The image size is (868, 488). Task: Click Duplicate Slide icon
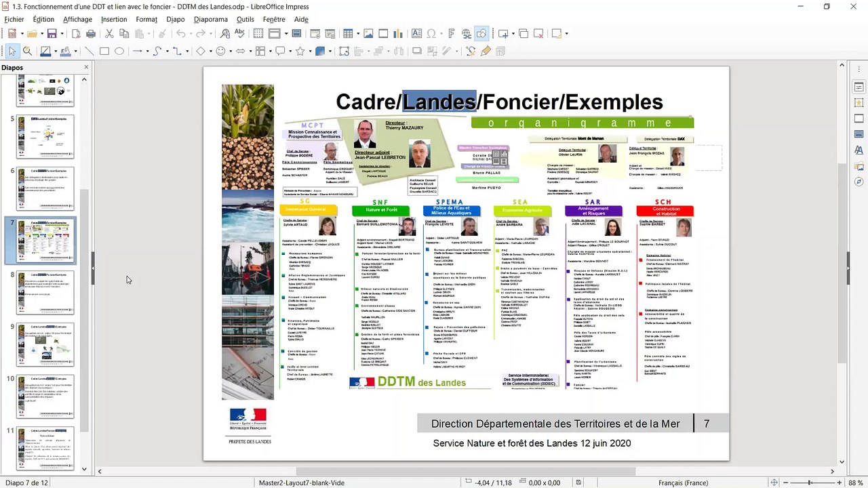tap(523, 33)
